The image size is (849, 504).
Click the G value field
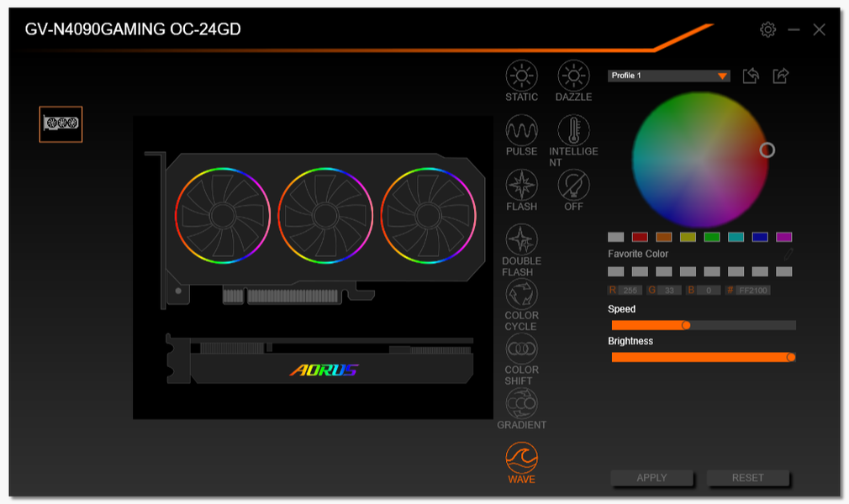[669, 290]
